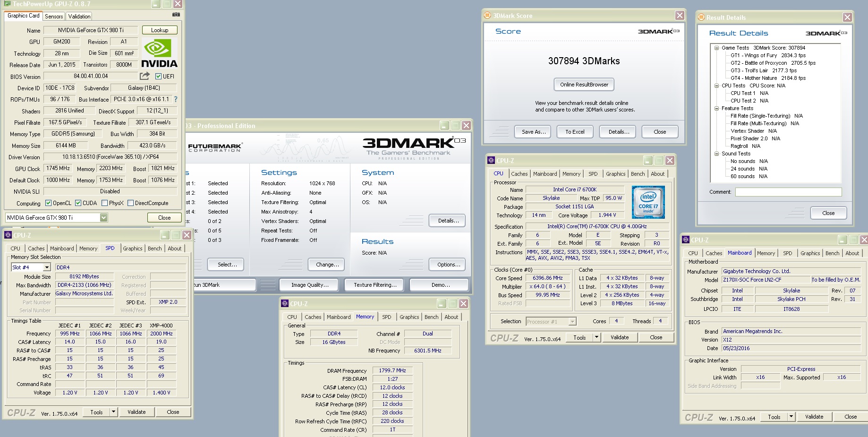Screen dimensions: 868x437
Task: Open the Processor #1 selection dropdown
Action: [572, 322]
